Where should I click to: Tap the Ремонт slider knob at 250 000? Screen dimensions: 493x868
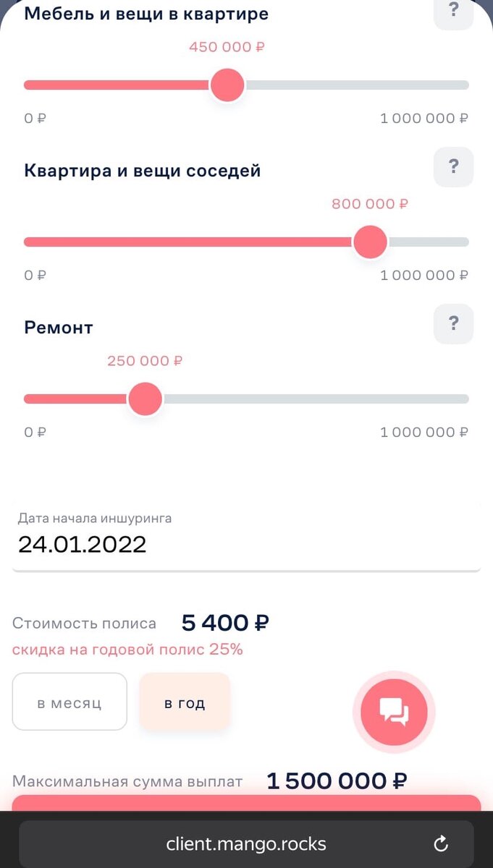[x=145, y=399]
